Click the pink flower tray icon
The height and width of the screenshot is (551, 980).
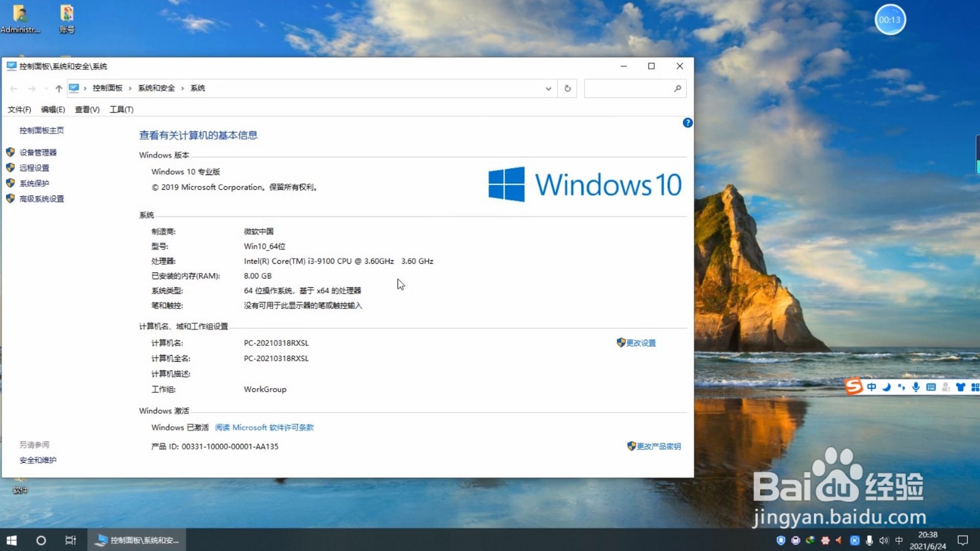coord(825,540)
